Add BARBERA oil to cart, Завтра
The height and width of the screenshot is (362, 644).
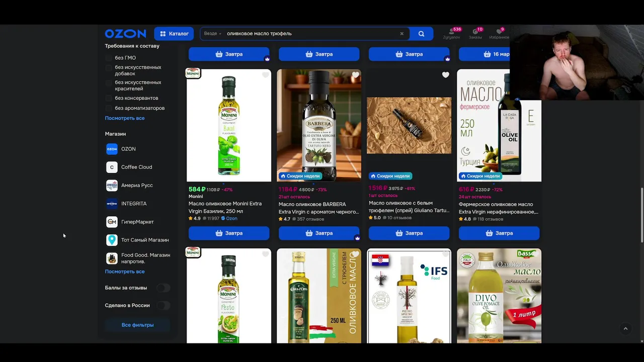[319, 233]
